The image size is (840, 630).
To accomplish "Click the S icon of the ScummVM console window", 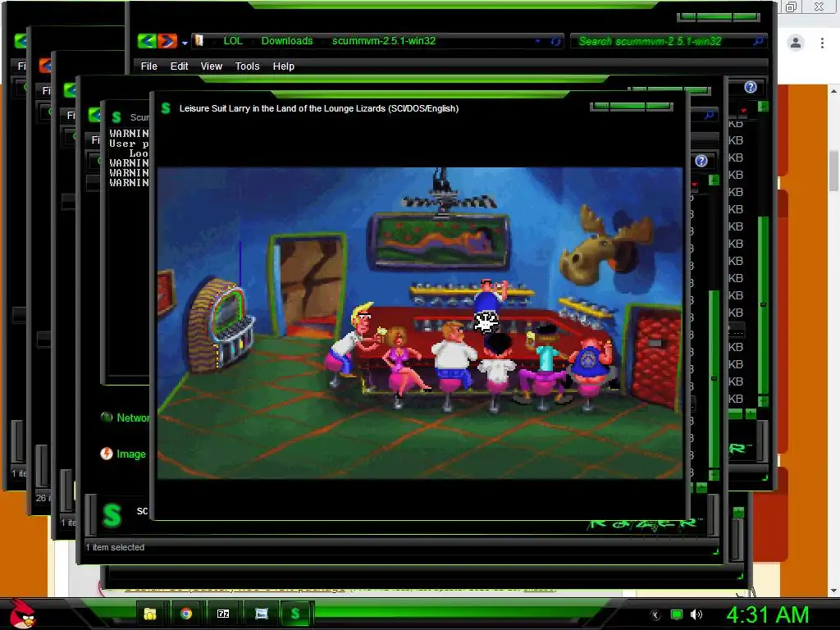I will 116,116.
